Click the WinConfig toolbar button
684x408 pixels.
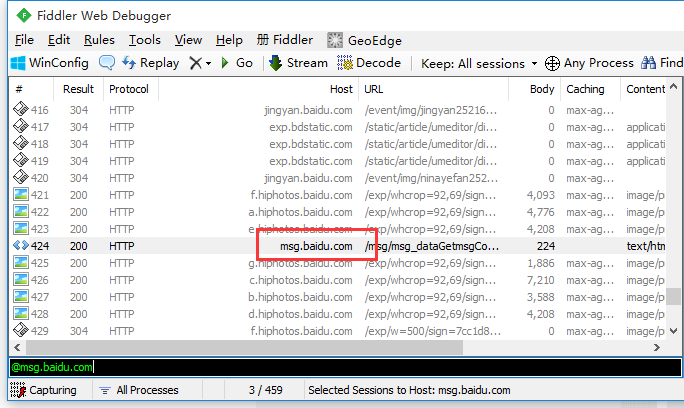pyautogui.click(x=49, y=63)
